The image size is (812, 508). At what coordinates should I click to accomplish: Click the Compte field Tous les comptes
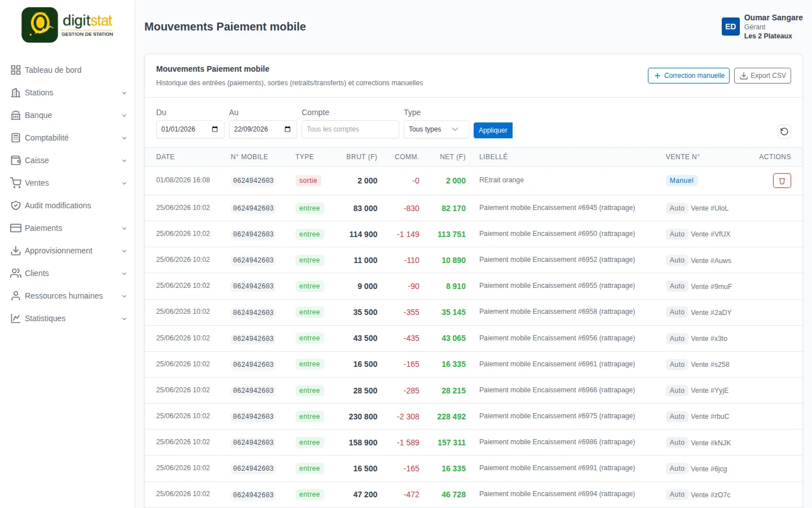[350, 129]
